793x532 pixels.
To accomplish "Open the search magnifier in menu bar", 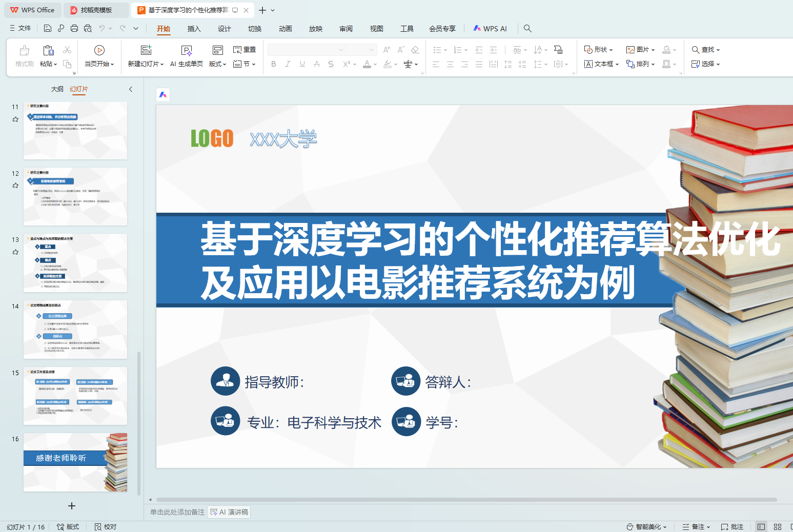I will click(x=527, y=29).
